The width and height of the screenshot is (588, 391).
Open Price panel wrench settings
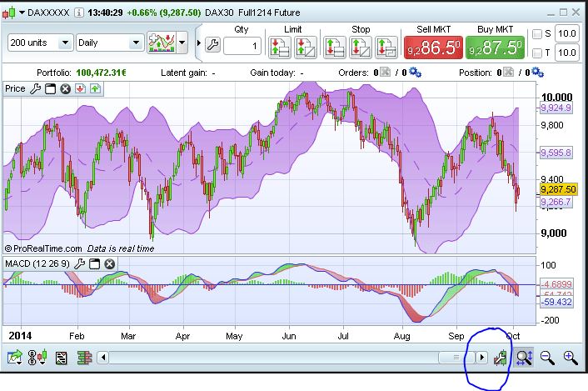[x=35, y=89]
